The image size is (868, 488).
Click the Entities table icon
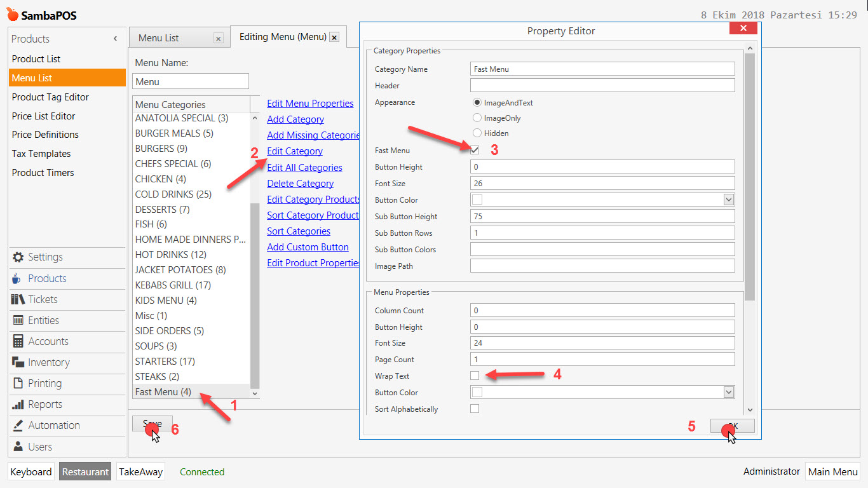(18, 320)
